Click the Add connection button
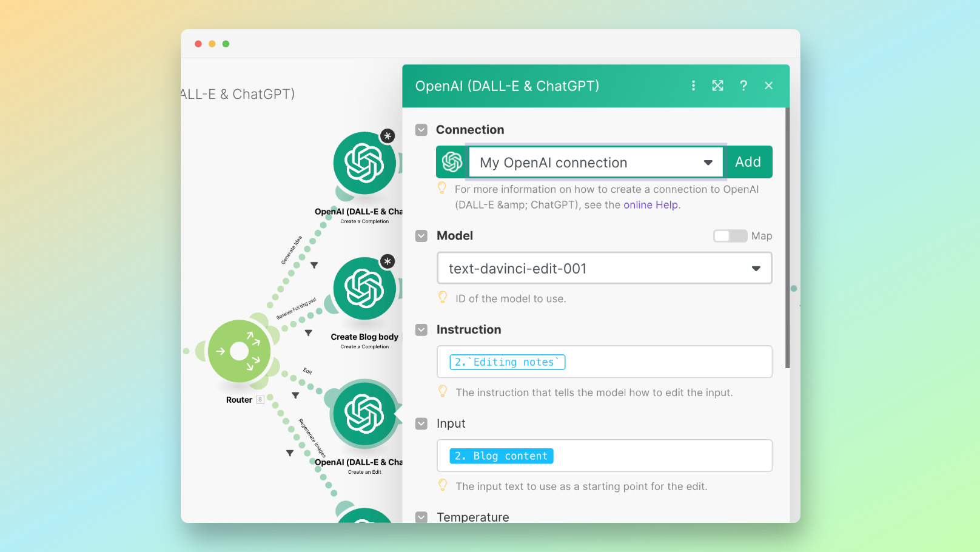This screenshot has width=980, height=552. point(748,162)
